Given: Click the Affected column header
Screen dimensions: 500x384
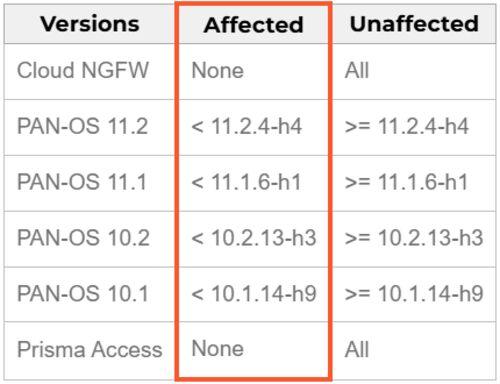Looking at the screenshot, I should [x=254, y=25].
